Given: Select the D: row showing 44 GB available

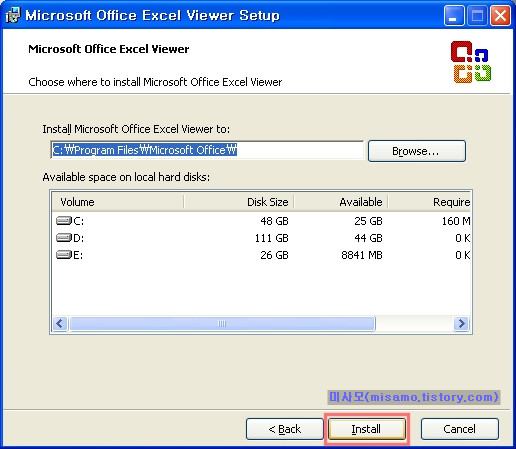Looking at the screenshot, I should 261,238.
